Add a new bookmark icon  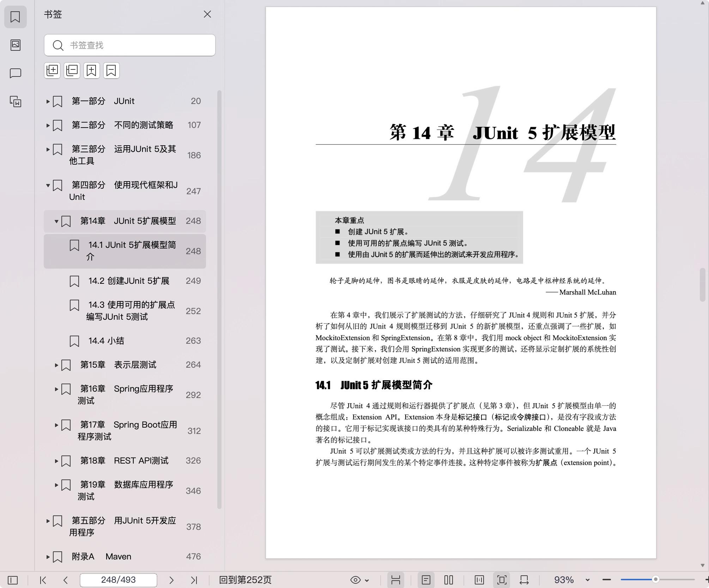tap(92, 71)
